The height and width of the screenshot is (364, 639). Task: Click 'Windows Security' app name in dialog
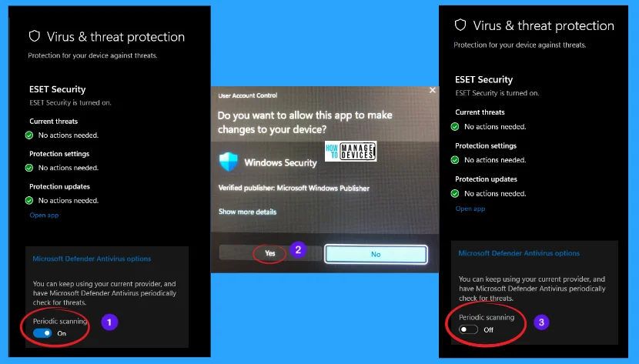click(280, 162)
